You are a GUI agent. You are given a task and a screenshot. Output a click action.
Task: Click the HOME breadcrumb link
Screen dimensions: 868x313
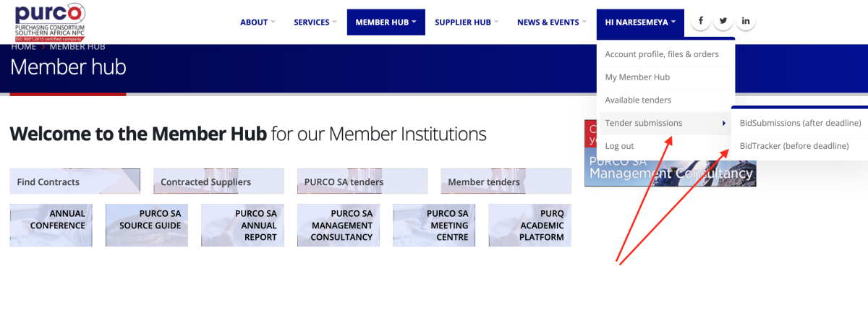(x=23, y=46)
